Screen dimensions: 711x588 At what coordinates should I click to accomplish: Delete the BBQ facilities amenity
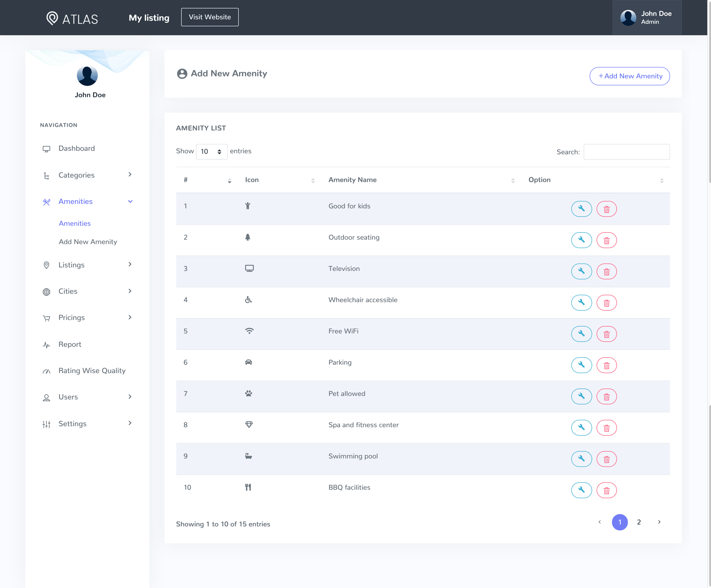point(606,490)
